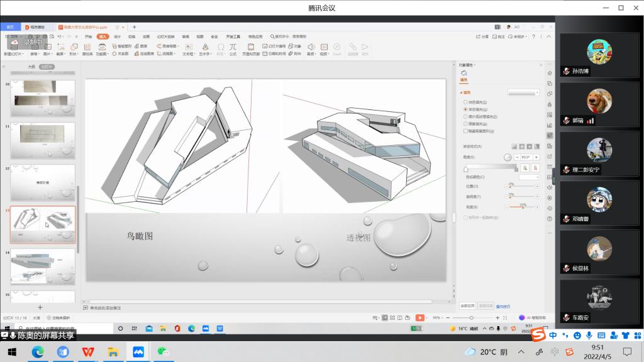Open the 色标颜色 color dropdown
Viewport: 644px width, 362px height.
(x=528, y=177)
